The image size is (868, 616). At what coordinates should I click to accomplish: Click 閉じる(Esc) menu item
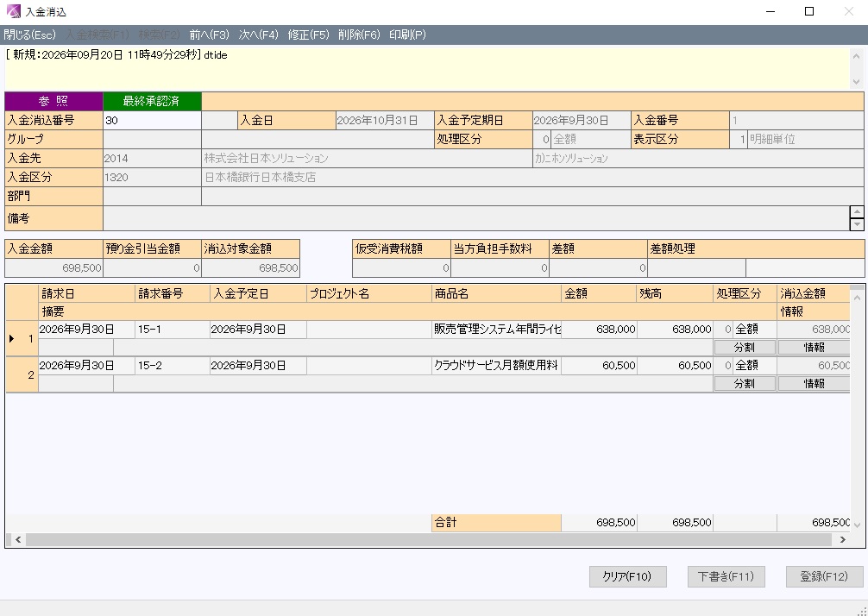[30, 35]
